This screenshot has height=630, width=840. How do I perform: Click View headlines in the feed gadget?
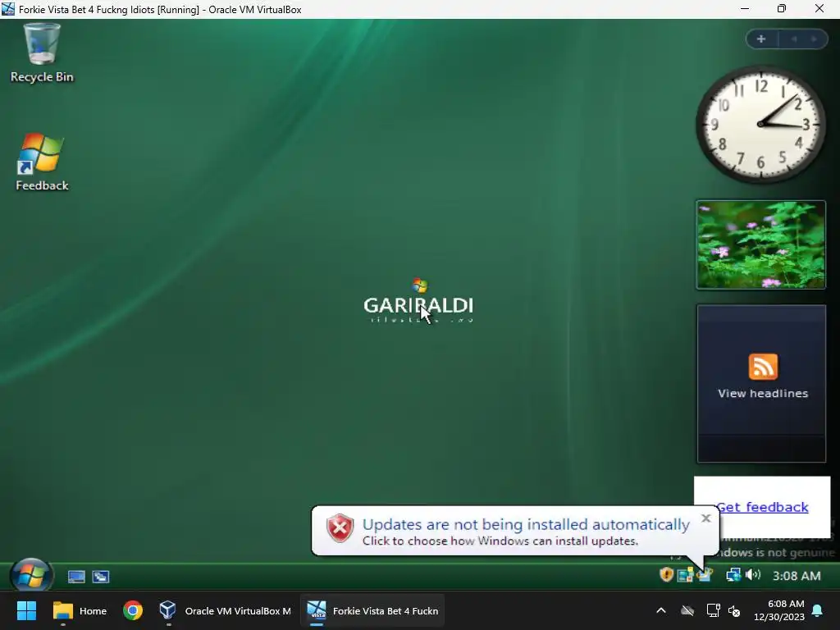coord(763,393)
